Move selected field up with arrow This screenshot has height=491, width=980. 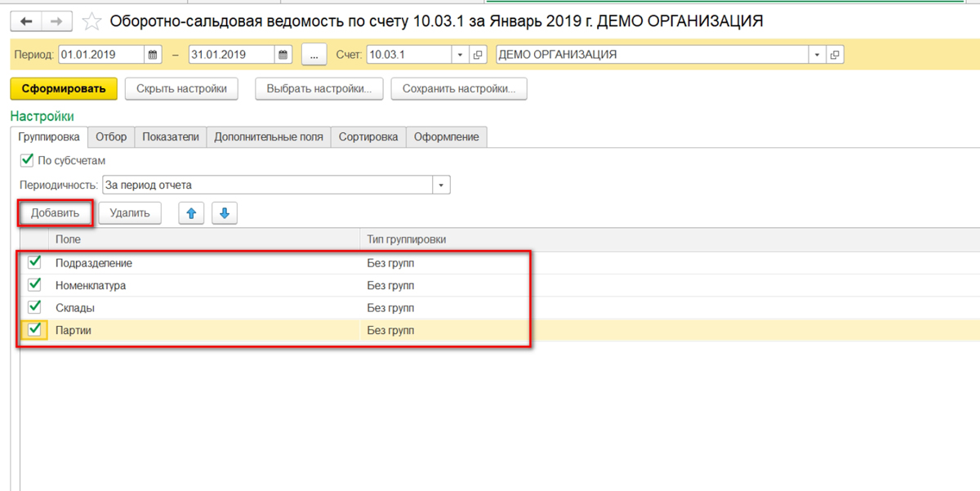point(192,213)
